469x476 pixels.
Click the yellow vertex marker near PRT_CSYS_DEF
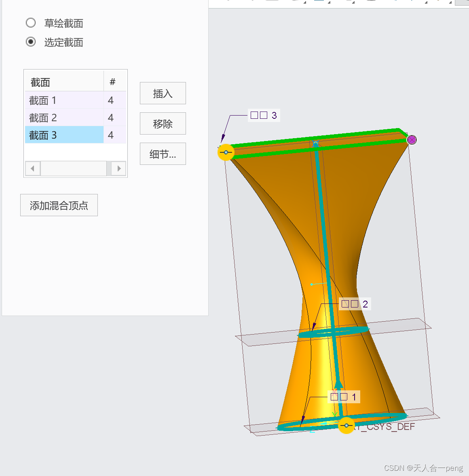point(346,425)
